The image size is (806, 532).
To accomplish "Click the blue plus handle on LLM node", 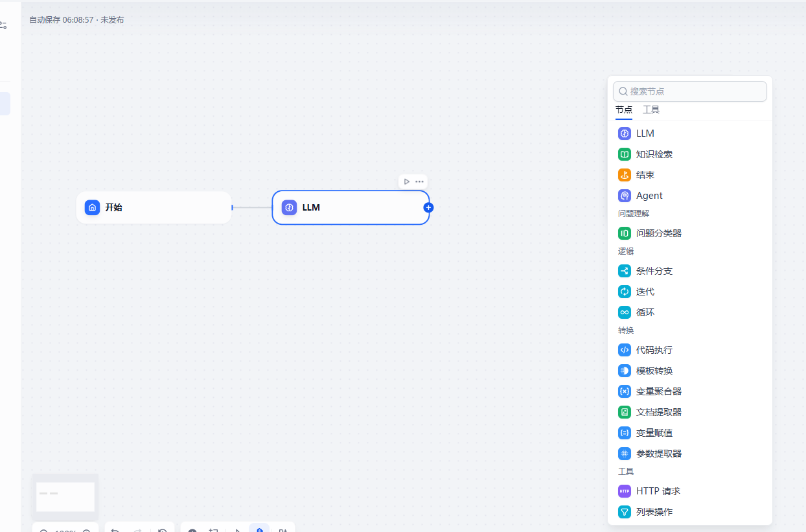I will tap(428, 207).
